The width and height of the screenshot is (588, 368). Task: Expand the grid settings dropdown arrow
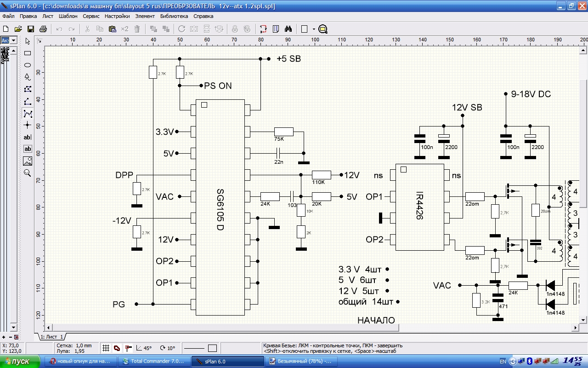pyautogui.click(x=314, y=29)
